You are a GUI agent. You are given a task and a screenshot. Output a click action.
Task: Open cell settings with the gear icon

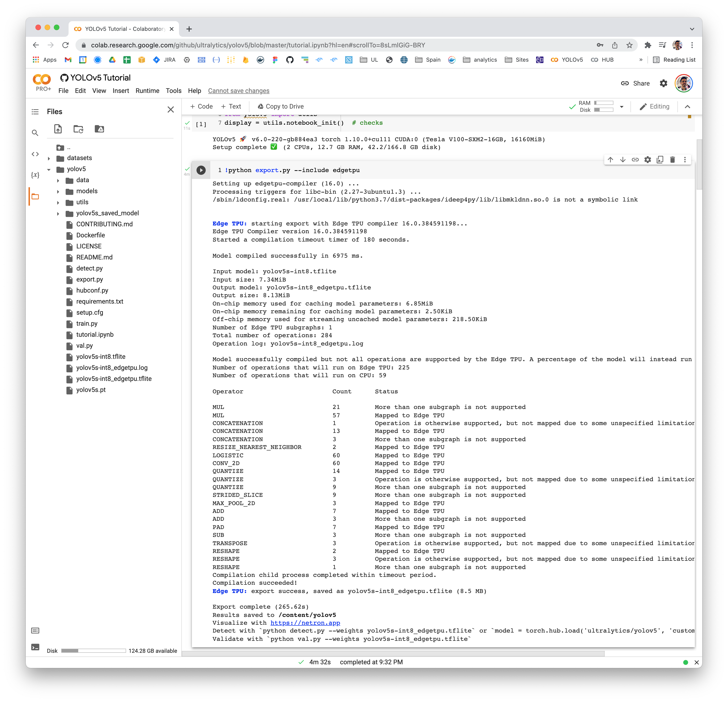click(648, 160)
